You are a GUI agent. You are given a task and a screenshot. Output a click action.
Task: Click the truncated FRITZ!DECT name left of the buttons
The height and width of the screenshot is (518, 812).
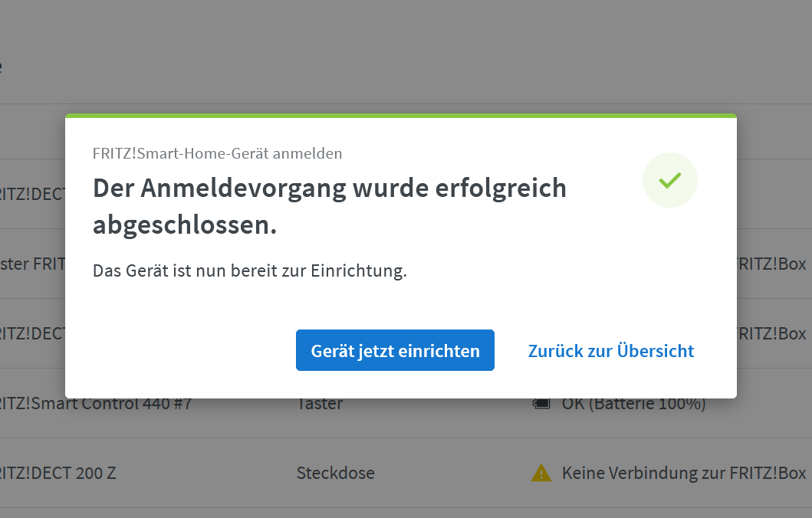coord(32,334)
